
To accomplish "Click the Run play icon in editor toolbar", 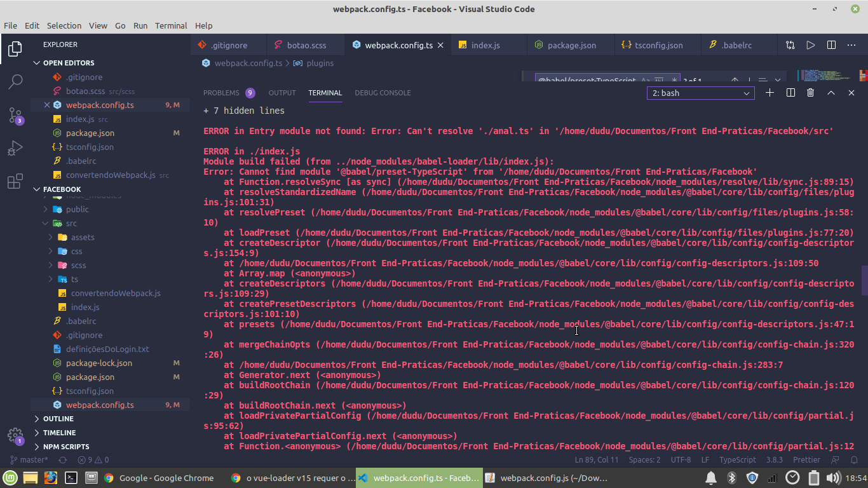I will click(x=811, y=45).
